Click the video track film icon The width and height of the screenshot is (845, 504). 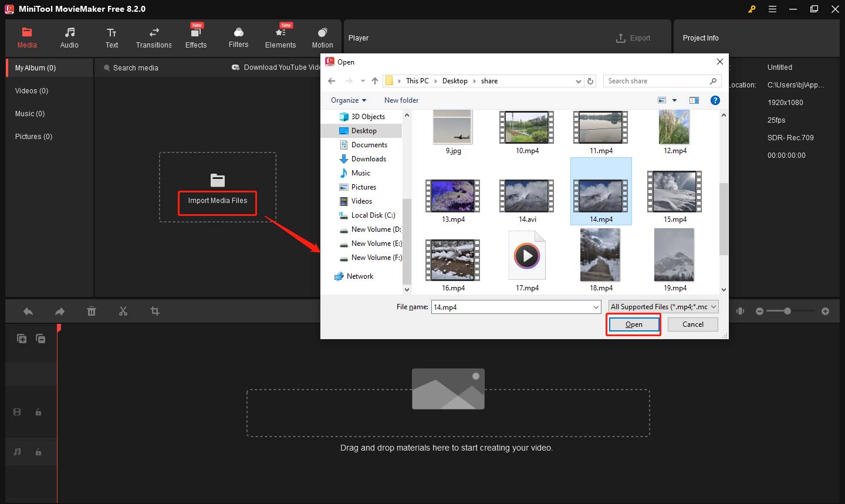(17, 412)
